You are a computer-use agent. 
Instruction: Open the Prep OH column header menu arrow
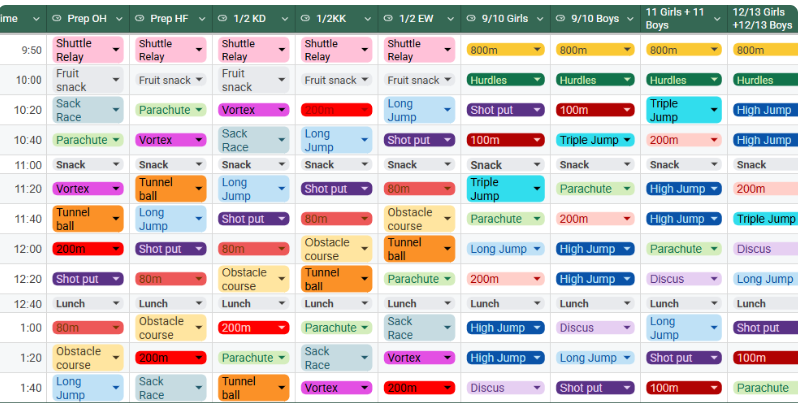(x=119, y=19)
